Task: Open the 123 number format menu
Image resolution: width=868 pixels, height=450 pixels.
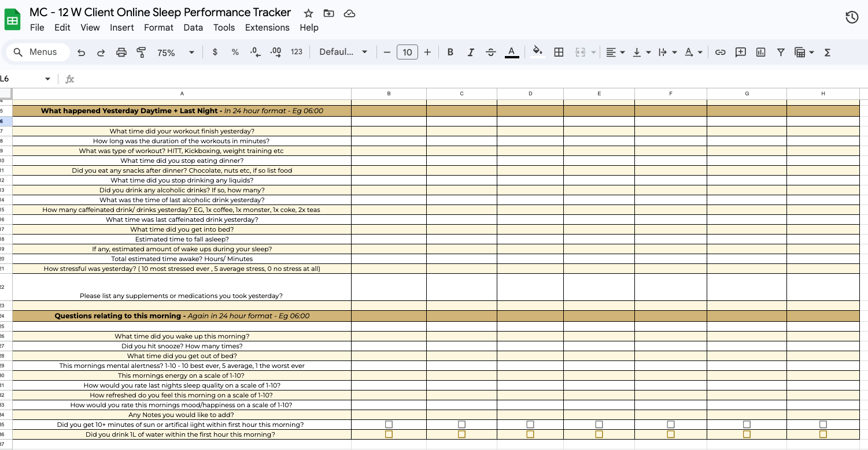Action: (297, 52)
